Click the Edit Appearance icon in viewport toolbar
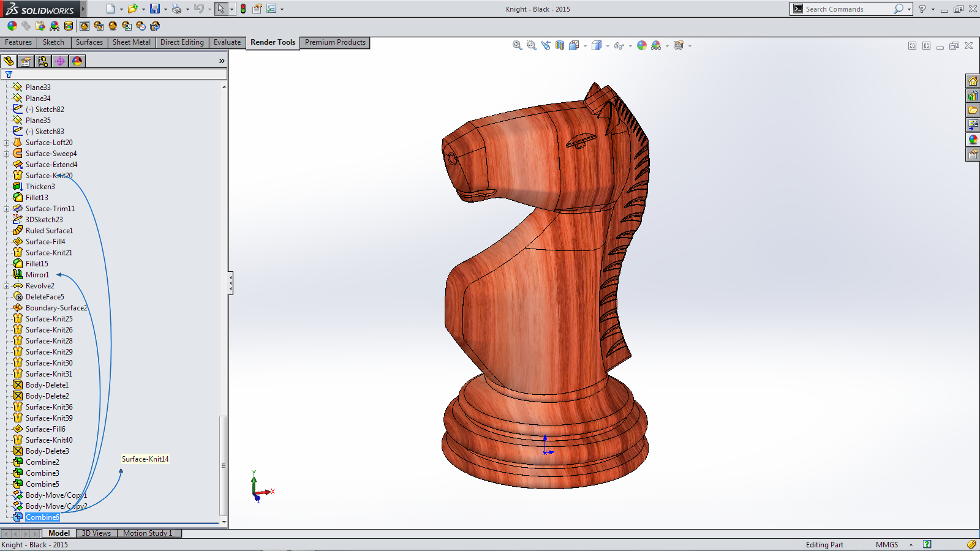Screen dimensions: 980x551 [x=641, y=45]
